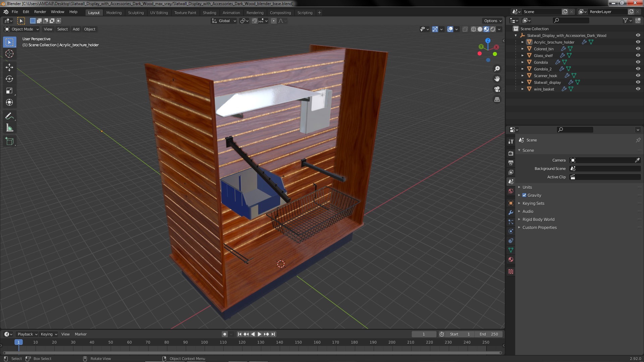Image resolution: width=644 pixels, height=362 pixels.
Task: Open Modifier properties wrench tab
Action: pyautogui.click(x=511, y=213)
